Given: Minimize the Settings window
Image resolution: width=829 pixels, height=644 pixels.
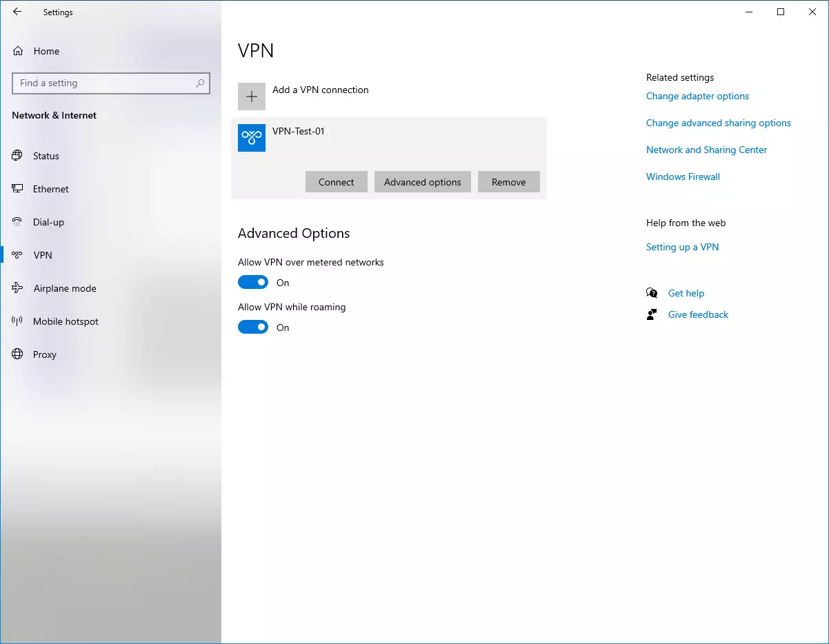Looking at the screenshot, I should 749,12.
